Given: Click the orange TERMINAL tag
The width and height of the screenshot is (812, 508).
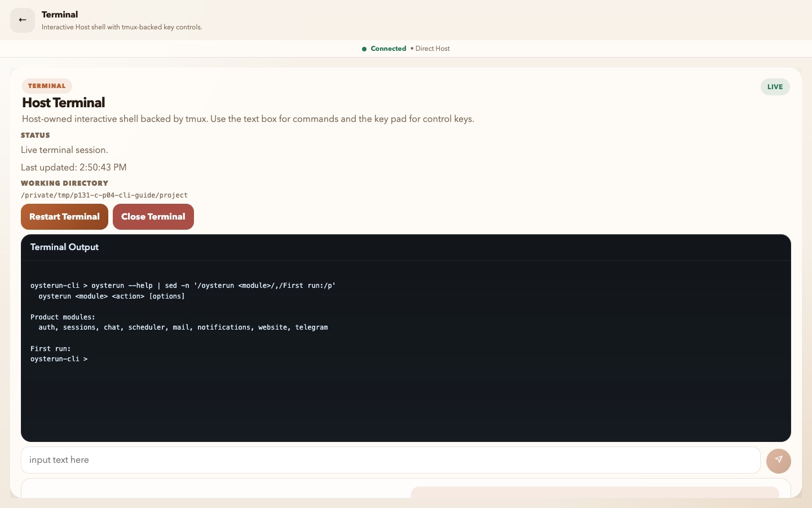Looking at the screenshot, I should (47, 86).
